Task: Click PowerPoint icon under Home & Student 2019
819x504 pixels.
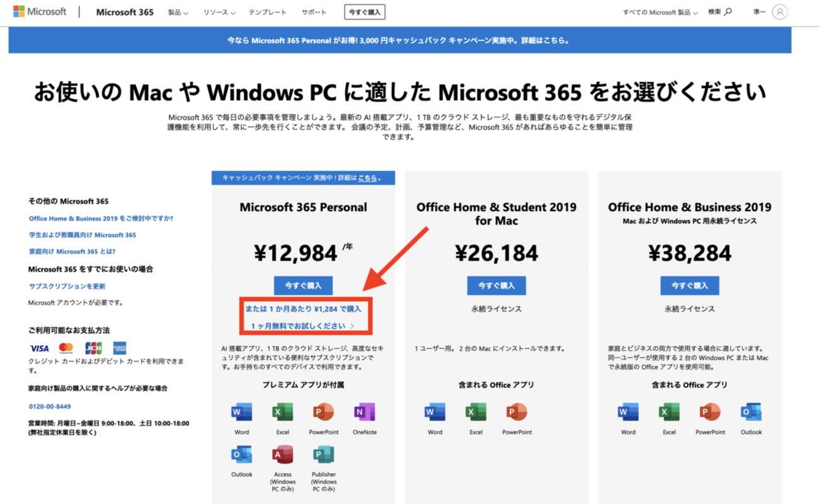Action: click(517, 412)
